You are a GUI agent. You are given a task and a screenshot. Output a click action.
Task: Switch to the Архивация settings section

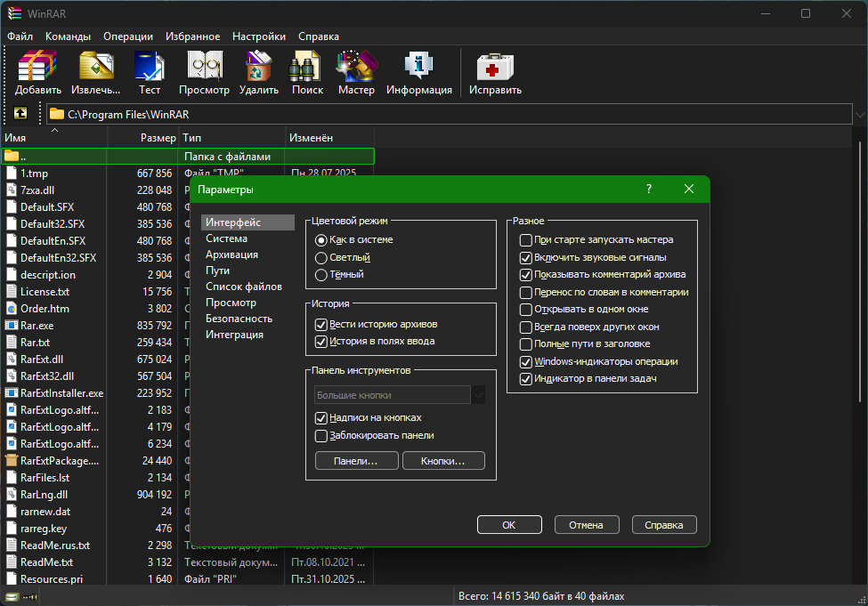click(x=231, y=255)
